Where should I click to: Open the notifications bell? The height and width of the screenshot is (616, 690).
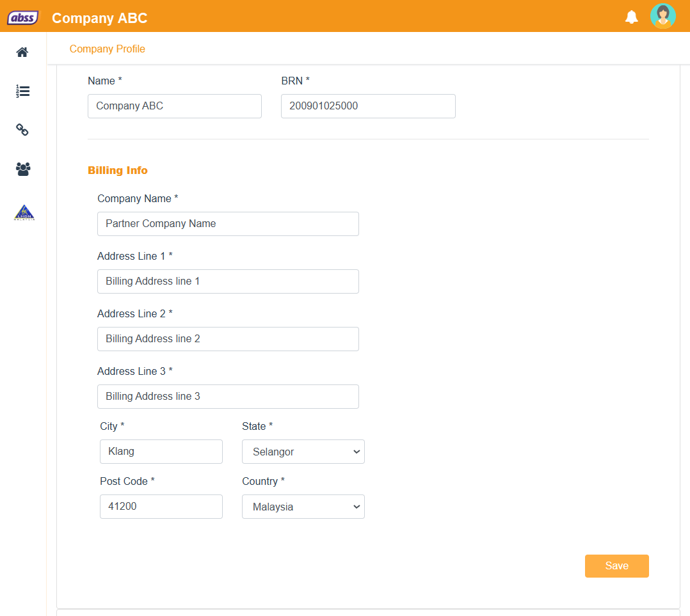pyautogui.click(x=631, y=17)
